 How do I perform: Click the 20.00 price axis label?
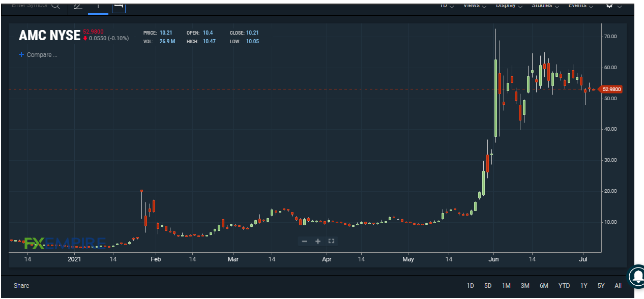[610, 191]
